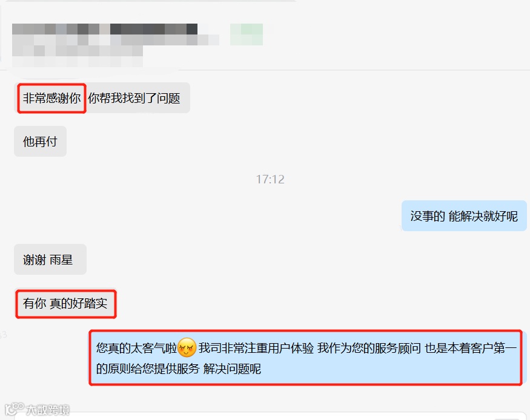530x420 pixels.
Task: Select the 有你 真的好踏实 message
Action: coord(66,304)
